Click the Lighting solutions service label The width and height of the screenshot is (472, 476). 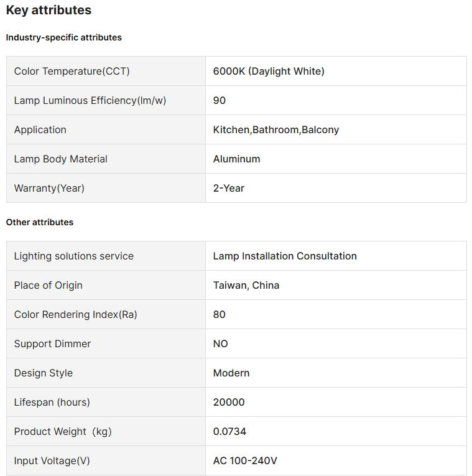(74, 256)
